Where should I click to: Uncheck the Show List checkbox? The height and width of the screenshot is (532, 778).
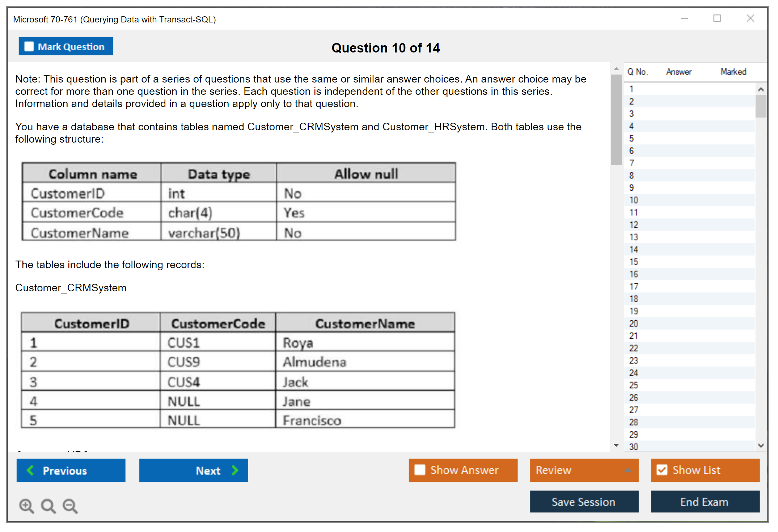tap(662, 470)
